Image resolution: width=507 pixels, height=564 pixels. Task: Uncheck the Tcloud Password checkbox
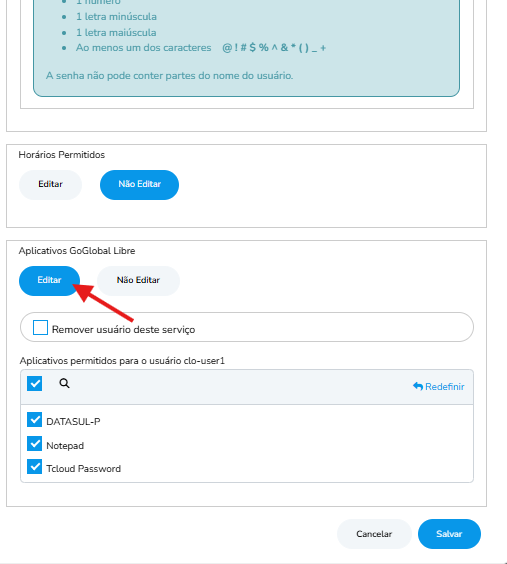point(35,467)
